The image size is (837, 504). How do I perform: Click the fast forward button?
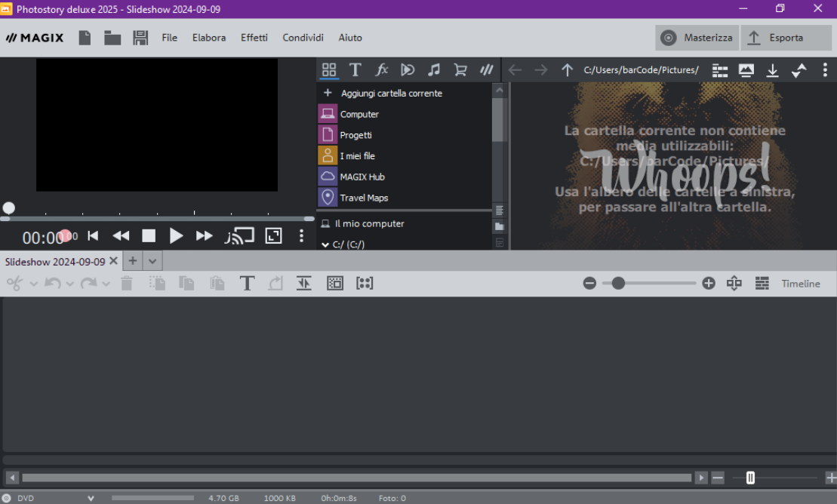tap(204, 236)
